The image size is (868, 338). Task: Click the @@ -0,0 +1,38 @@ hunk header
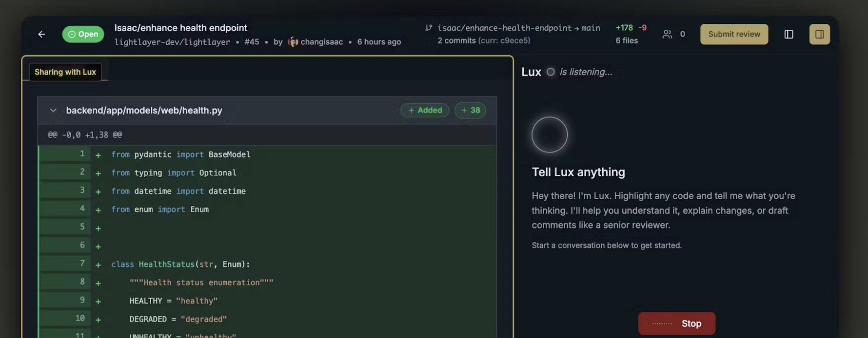coord(85,135)
